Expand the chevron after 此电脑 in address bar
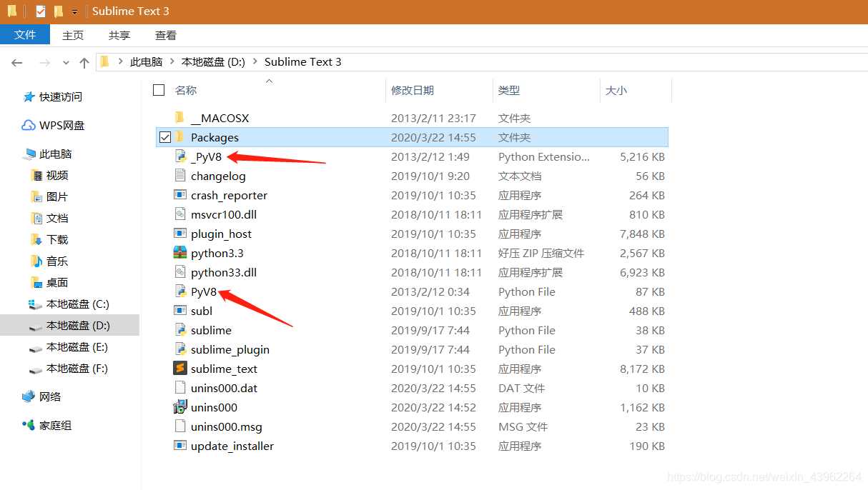This screenshot has width=868, height=490. [172, 62]
